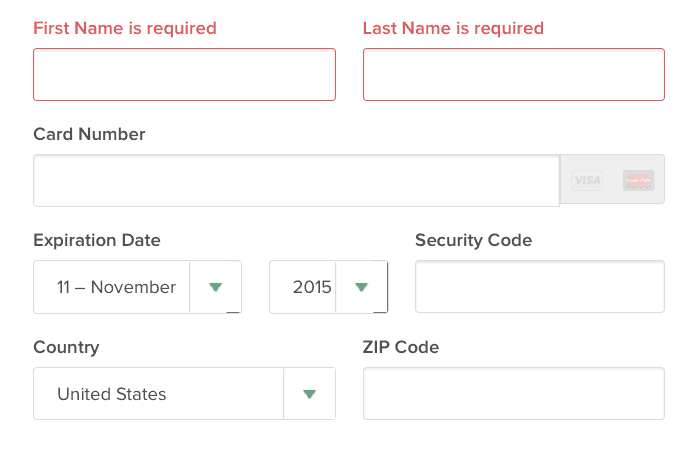Click the ZIP Code label text
The width and height of the screenshot is (700, 459).
coord(401,347)
